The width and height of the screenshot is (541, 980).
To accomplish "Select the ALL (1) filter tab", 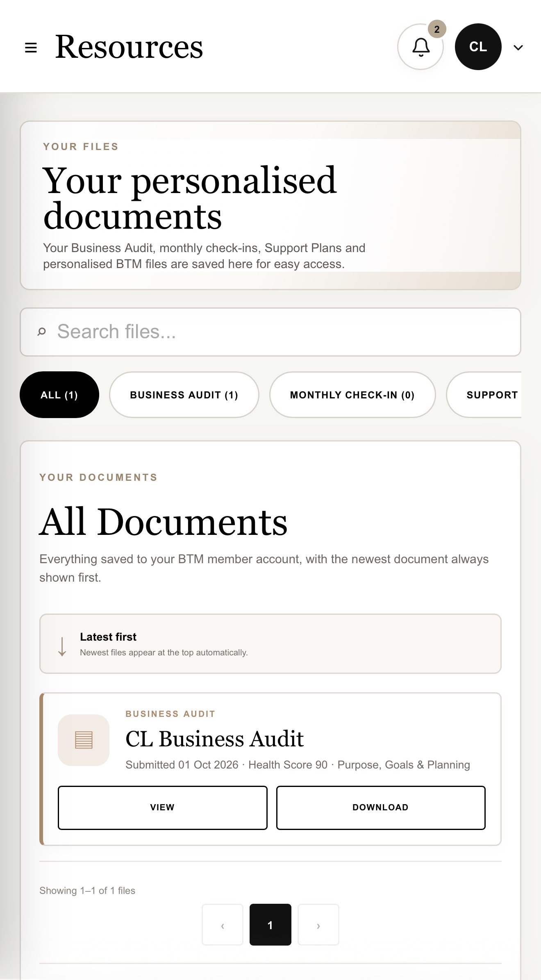I will pos(59,395).
